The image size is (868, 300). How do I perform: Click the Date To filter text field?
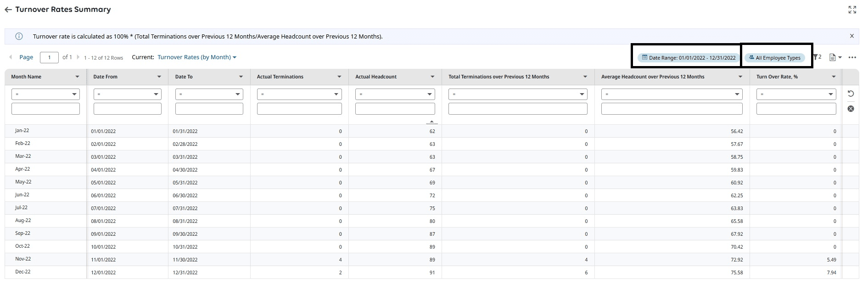click(209, 109)
